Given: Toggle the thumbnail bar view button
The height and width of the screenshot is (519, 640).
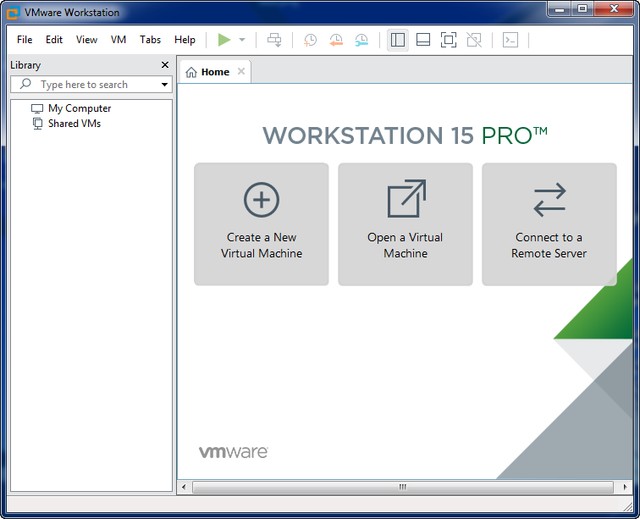Looking at the screenshot, I should click(x=423, y=40).
